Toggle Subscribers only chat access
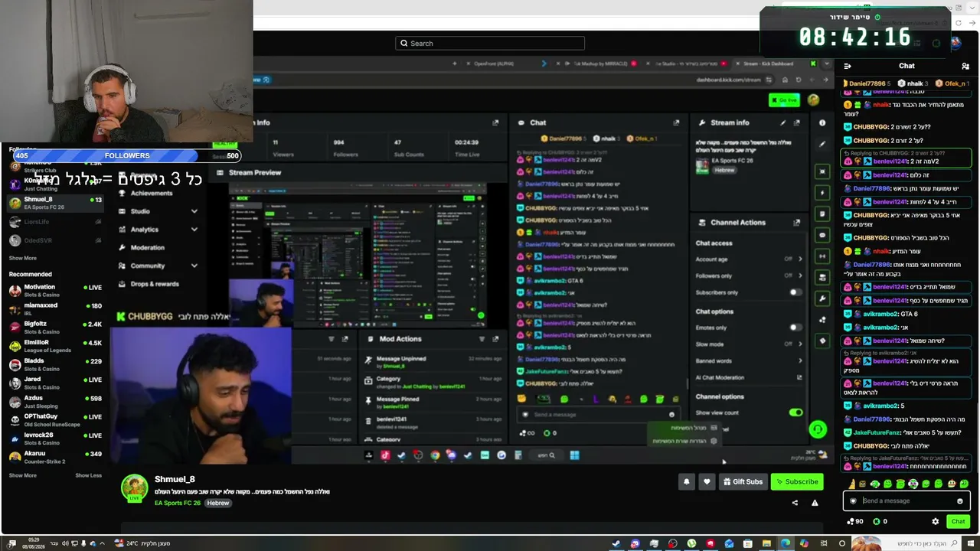 coord(796,292)
